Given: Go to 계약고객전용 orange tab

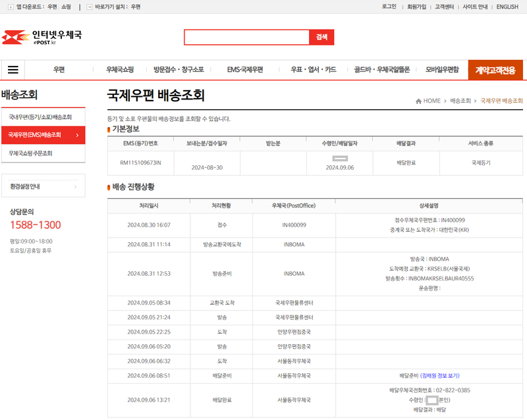Looking at the screenshot, I should [x=495, y=70].
